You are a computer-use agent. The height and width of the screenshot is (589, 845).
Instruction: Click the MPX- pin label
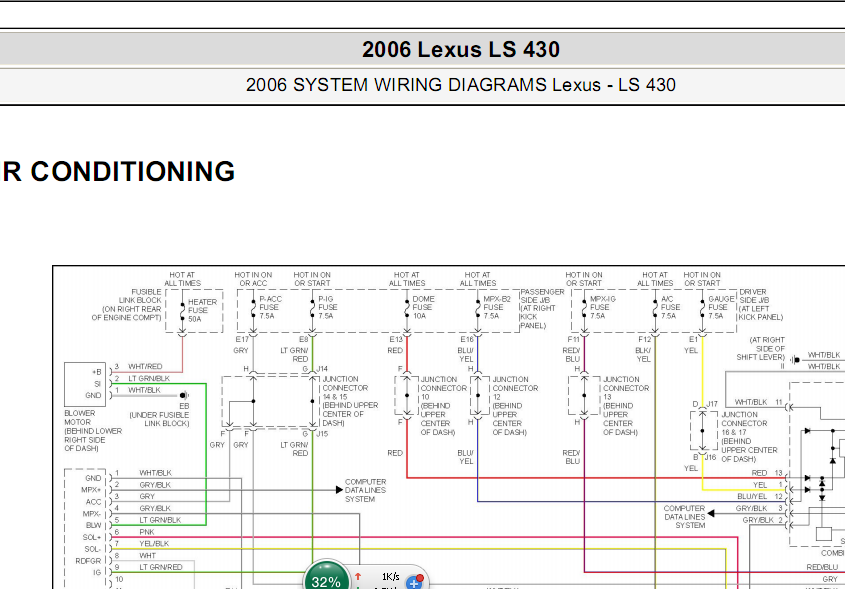[x=92, y=514]
